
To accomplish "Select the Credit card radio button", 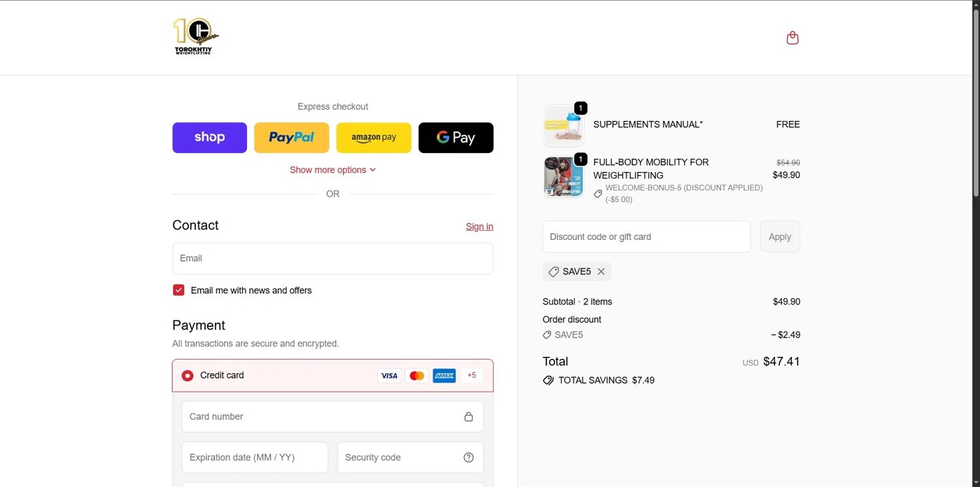I will (188, 375).
